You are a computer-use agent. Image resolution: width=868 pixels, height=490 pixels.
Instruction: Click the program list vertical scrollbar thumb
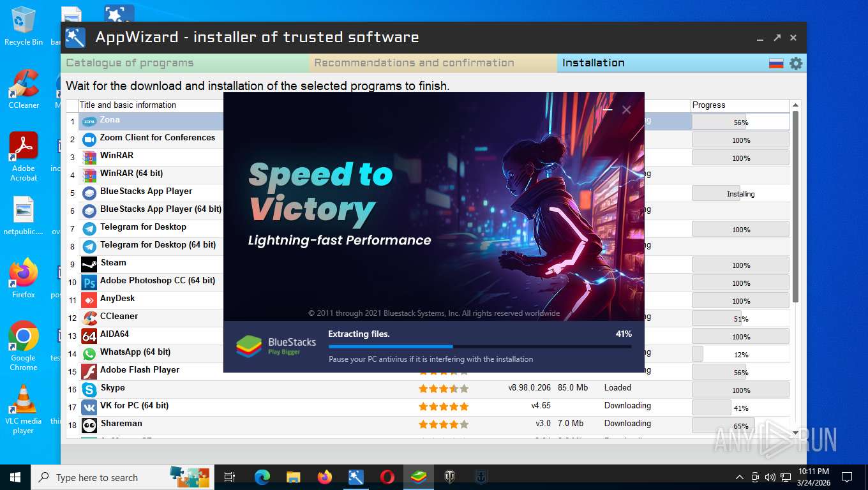(x=795, y=207)
